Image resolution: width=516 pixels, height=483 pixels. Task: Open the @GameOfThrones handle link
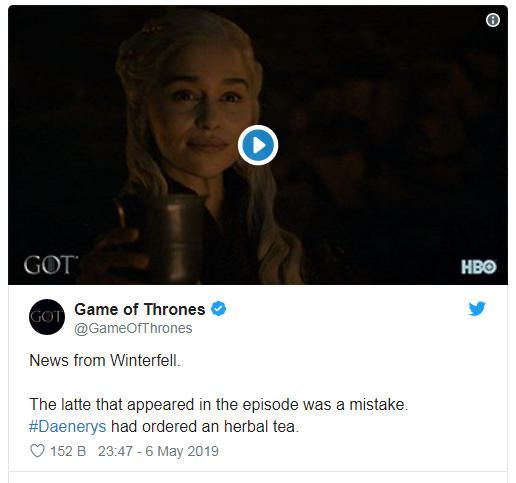133,328
